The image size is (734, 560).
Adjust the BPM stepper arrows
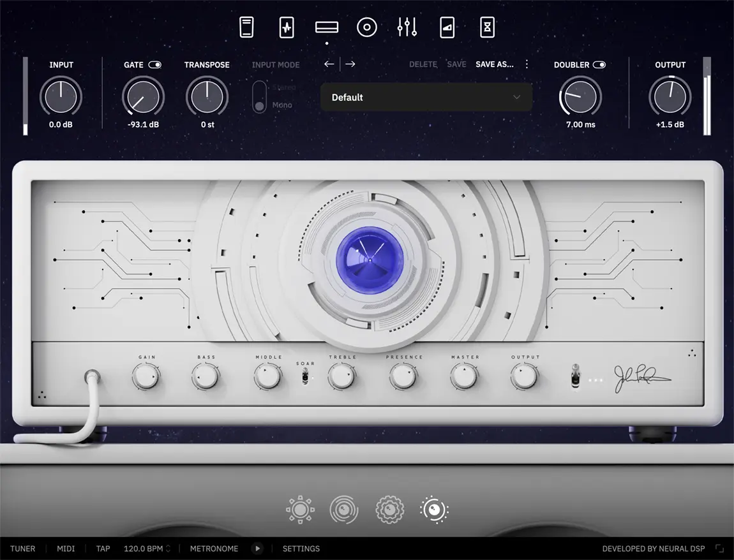coord(168,549)
